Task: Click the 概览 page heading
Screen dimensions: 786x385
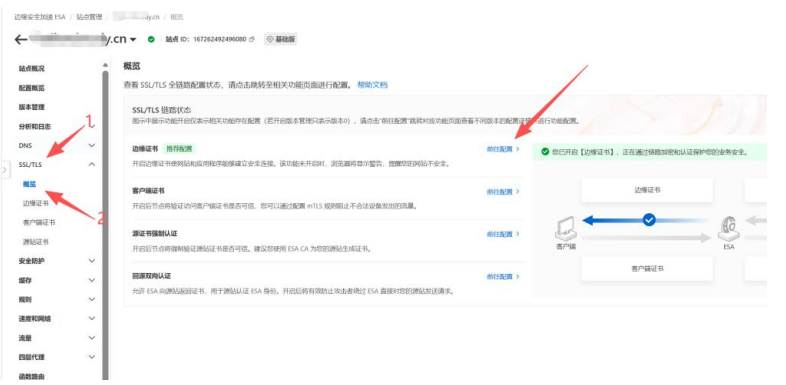Action: coord(132,66)
